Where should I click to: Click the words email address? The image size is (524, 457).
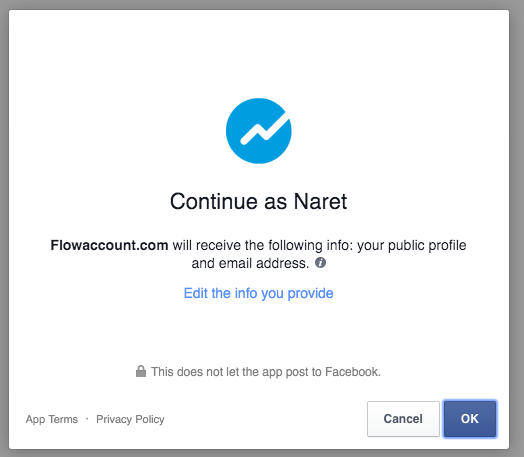point(262,264)
